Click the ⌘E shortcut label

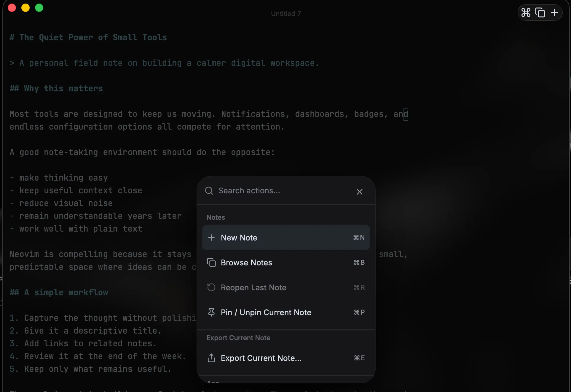[x=359, y=358]
